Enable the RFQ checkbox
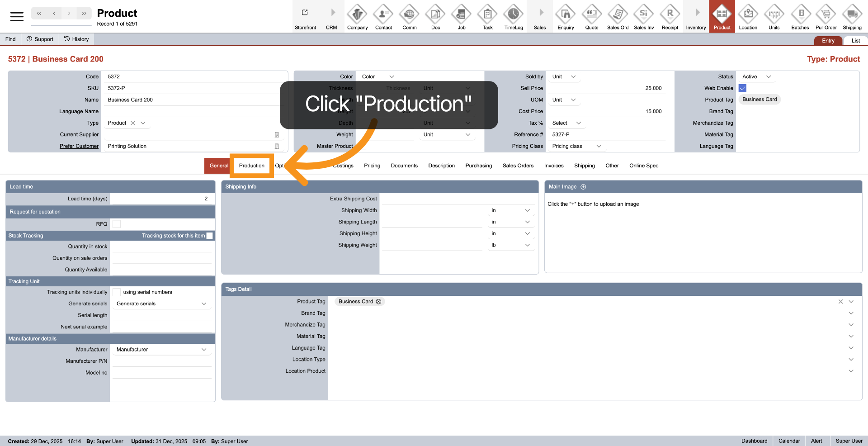The image size is (868, 446). 116,223
